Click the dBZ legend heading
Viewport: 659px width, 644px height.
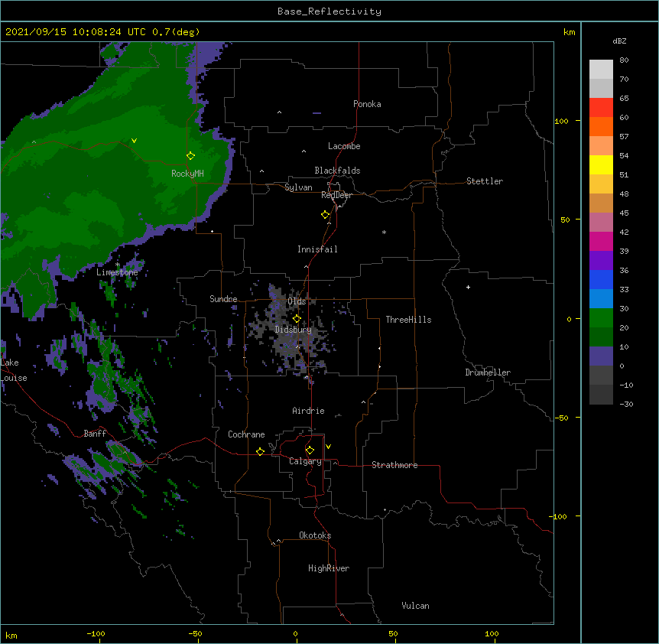[x=619, y=41]
